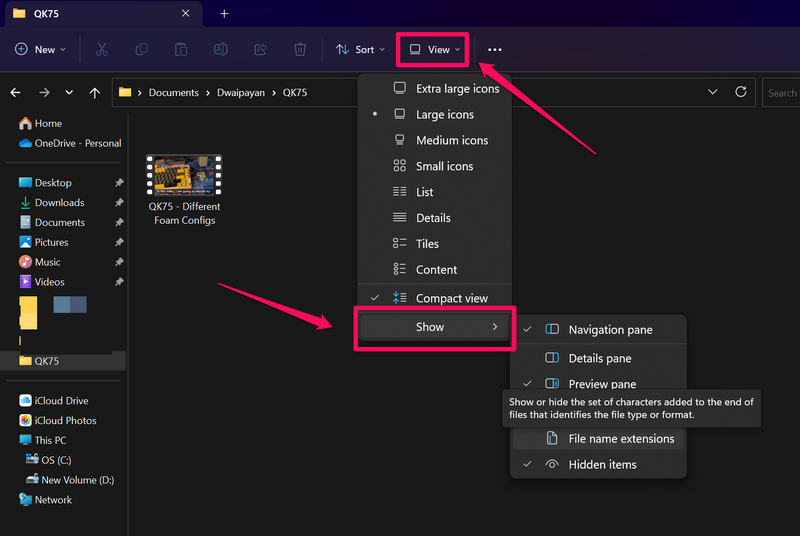The width and height of the screenshot is (800, 536).
Task: Select Details view layout
Action: (x=433, y=218)
